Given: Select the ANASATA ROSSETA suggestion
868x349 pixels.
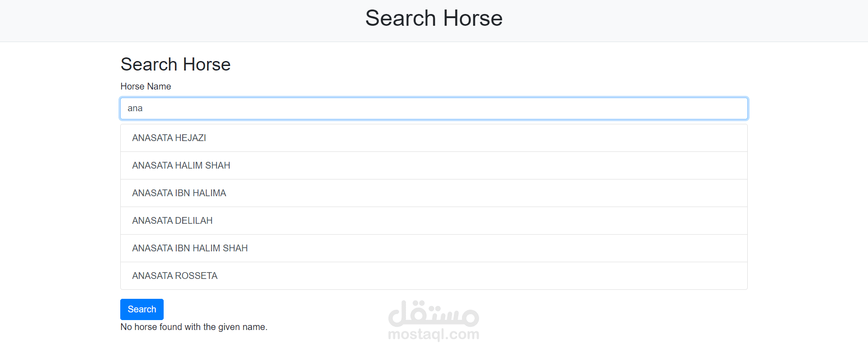Looking at the screenshot, I should (x=175, y=276).
